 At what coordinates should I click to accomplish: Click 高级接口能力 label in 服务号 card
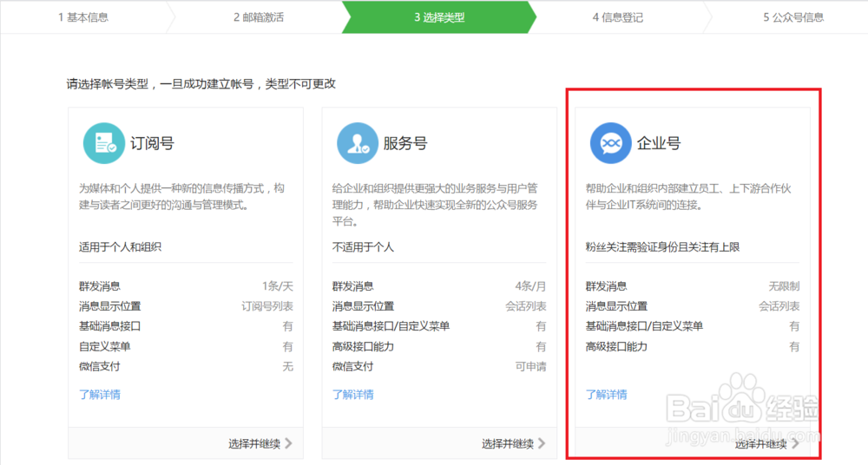click(363, 346)
